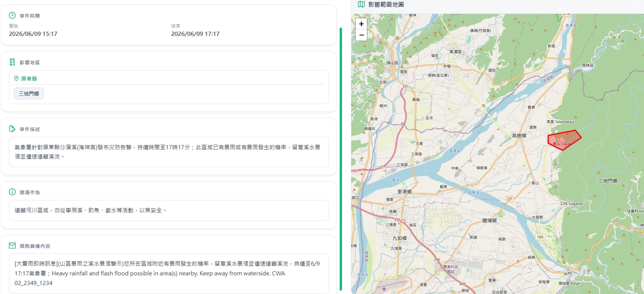Screen dimensions: 644x294
Task: Click the 青葉 Talamakau map label
Action: pos(560,122)
